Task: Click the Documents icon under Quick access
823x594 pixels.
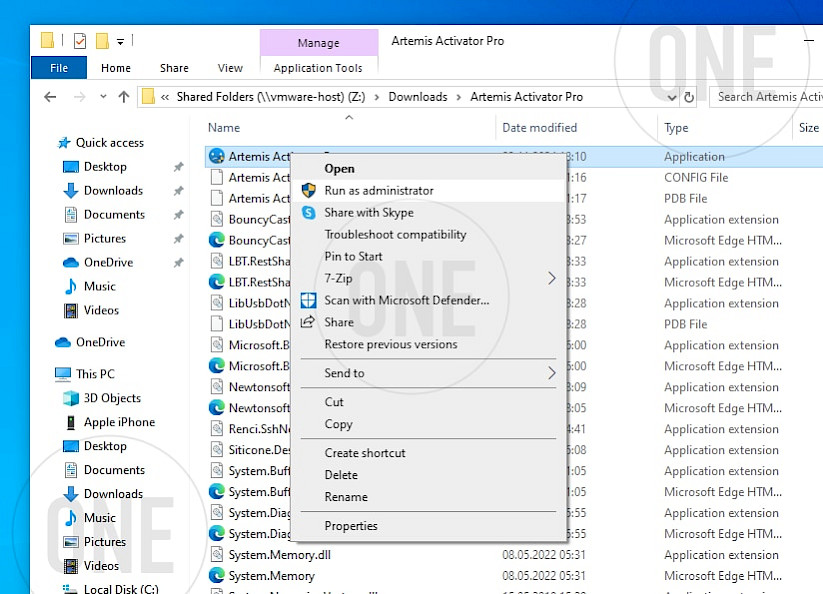Action: (70, 215)
